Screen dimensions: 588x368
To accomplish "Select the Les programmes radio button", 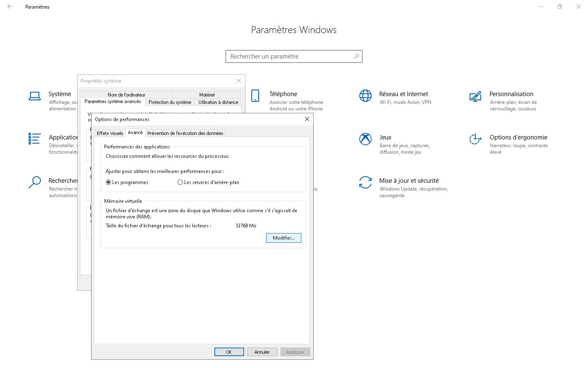I will coord(109,182).
